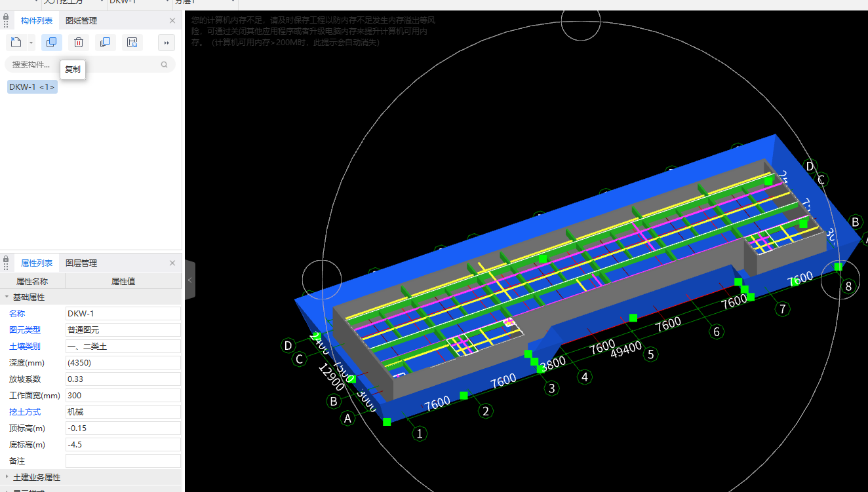Open the 分层1 layer dropdown
The width and height of the screenshot is (868, 492).
pyautogui.click(x=233, y=3)
